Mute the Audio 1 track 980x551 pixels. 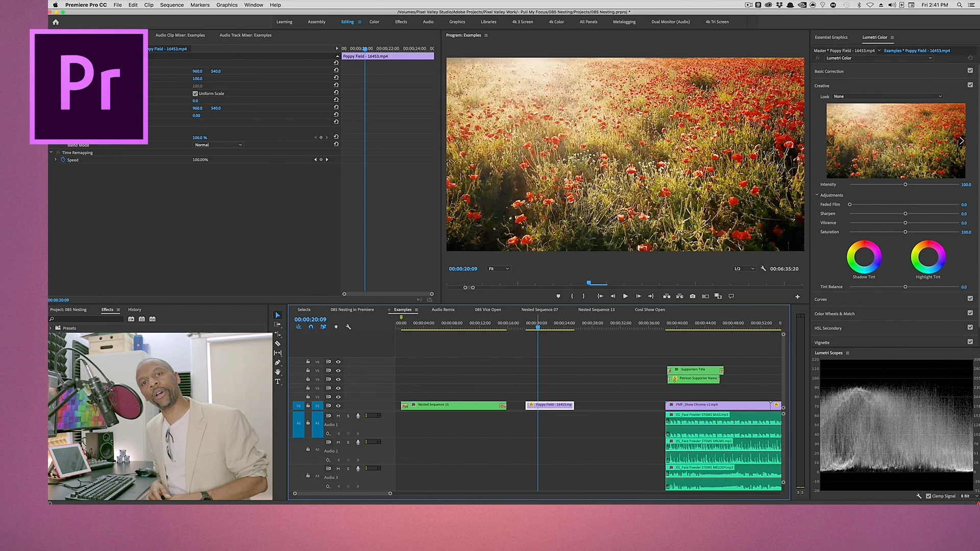(338, 416)
